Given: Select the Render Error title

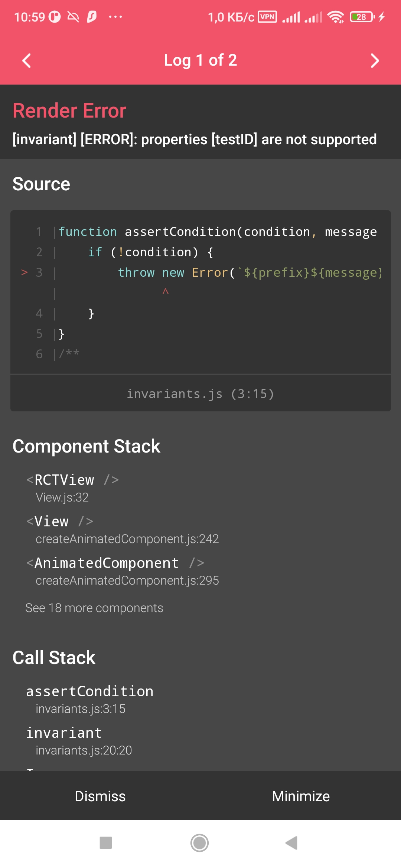Looking at the screenshot, I should coord(69,110).
